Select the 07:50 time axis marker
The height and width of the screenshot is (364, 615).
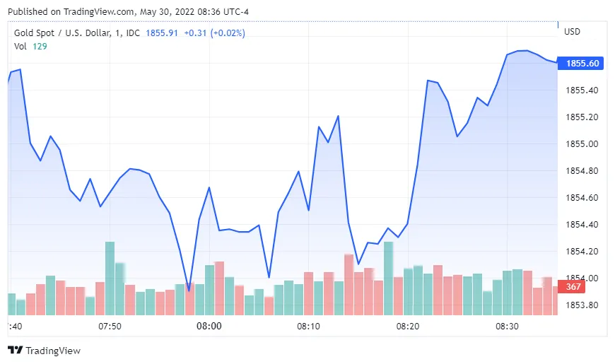click(110, 326)
